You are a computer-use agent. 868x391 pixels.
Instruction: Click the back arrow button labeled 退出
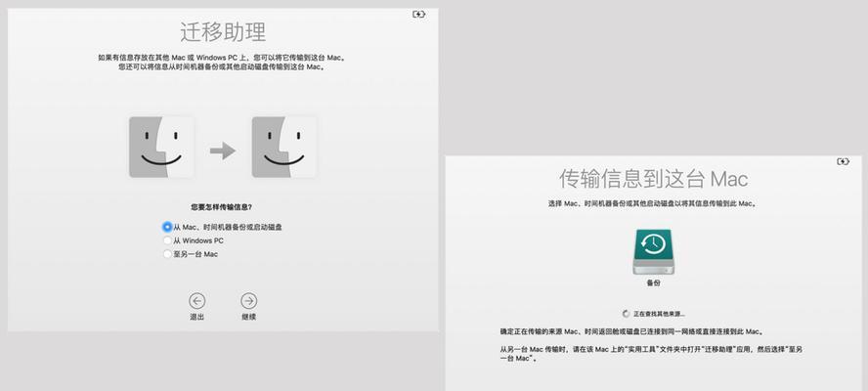(197, 301)
